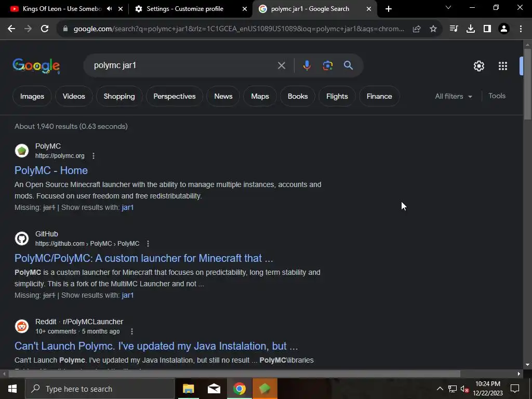The image size is (532, 399).
Task: Filter results by Maps
Action: (x=260, y=96)
